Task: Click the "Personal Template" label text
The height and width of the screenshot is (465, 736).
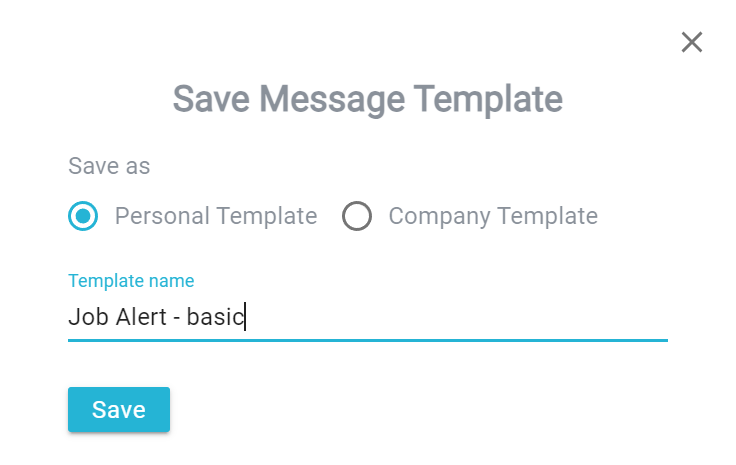Action: (216, 216)
